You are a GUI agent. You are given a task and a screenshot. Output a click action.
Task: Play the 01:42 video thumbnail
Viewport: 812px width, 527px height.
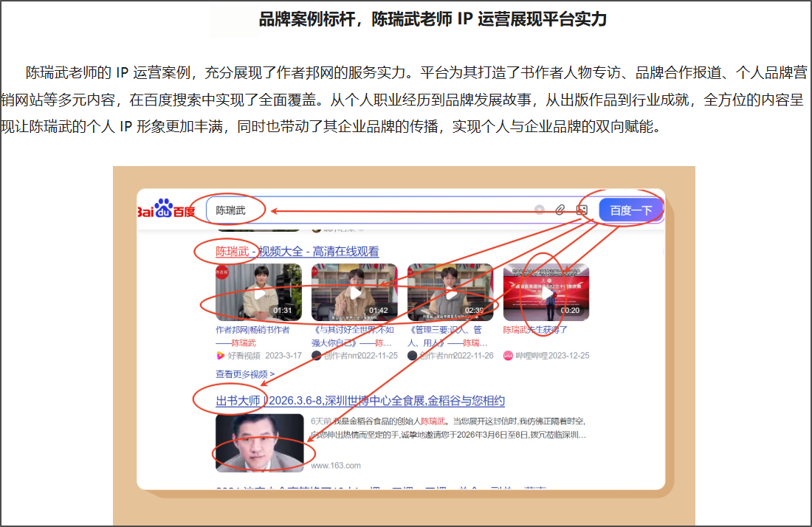[355, 292]
